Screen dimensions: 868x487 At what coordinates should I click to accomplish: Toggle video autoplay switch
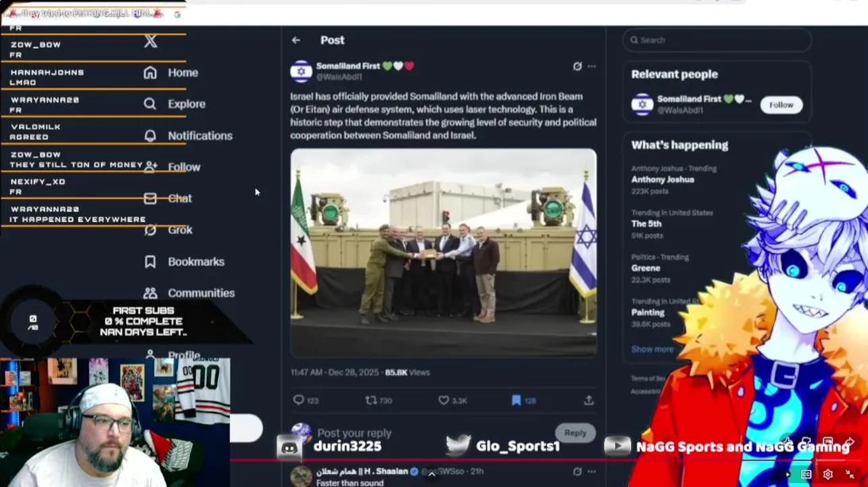pyautogui.click(x=787, y=475)
